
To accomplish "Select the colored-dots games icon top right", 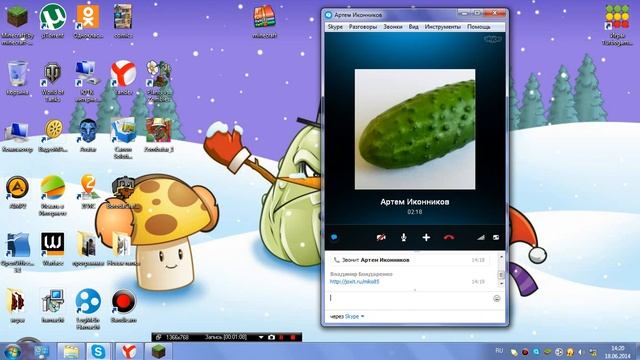I will (617, 24).
